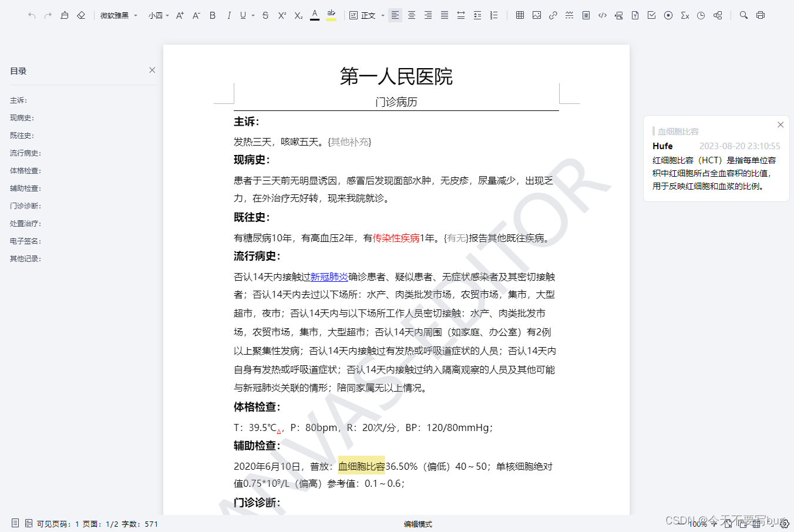The height and width of the screenshot is (532, 794).
Task: Justify text on both sides
Action: [x=445, y=15]
